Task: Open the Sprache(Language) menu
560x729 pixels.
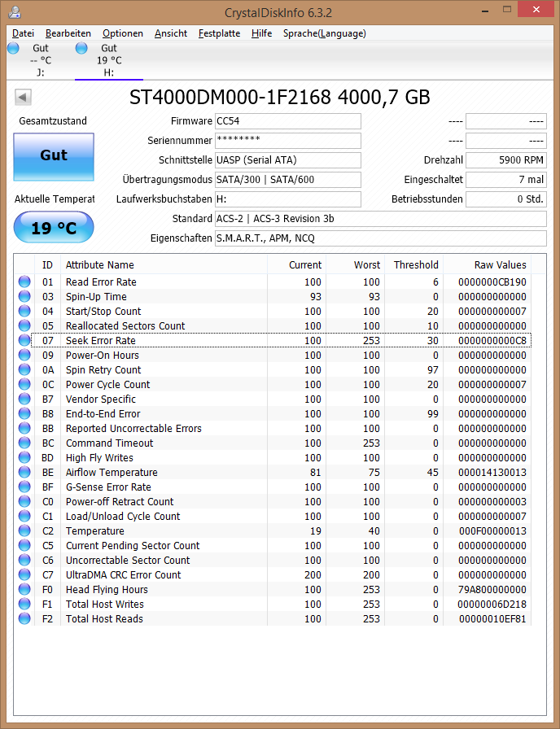Action: (324, 33)
